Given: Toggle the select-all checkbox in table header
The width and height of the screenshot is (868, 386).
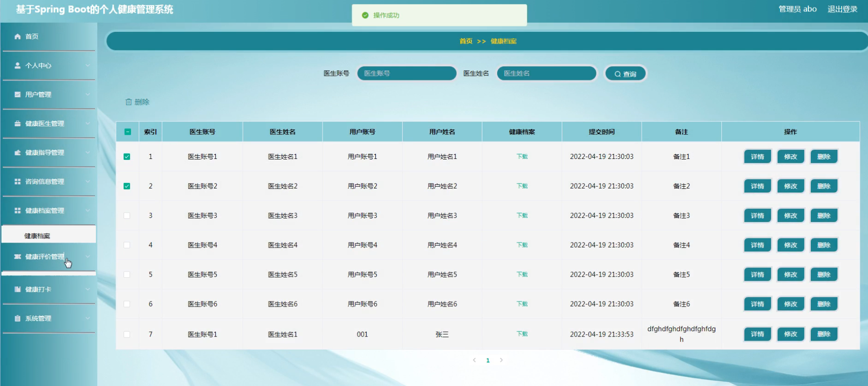Looking at the screenshot, I should pos(128,132).
